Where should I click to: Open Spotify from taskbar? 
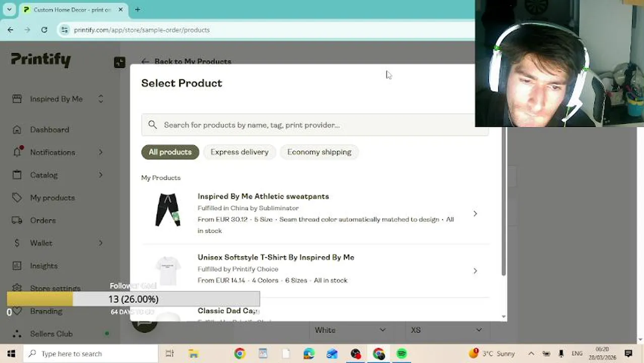(x=402, y=353)
